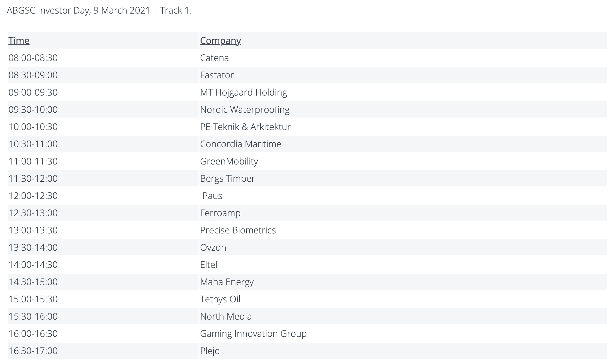The image size is (611, 364).
Task: Click Precise Biometrics entry
Action: point(238,230)
